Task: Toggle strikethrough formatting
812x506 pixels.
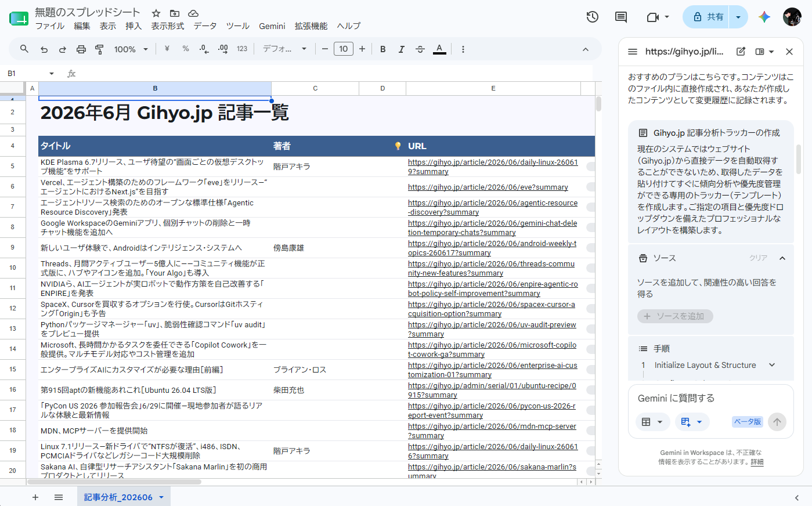Action: coord(420,49)
